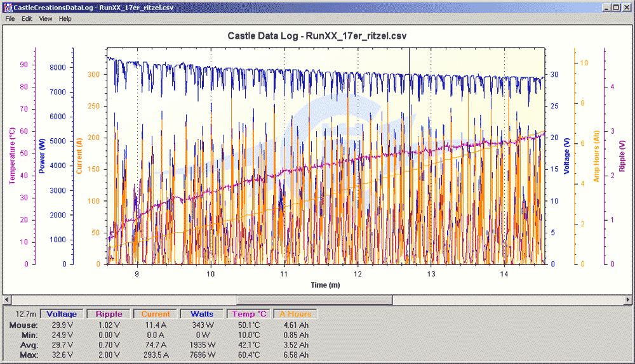This screenshot has height=364, width=635.
Task: Click the Max Temp value 60.4°C
Action: (x=249, y=355)
